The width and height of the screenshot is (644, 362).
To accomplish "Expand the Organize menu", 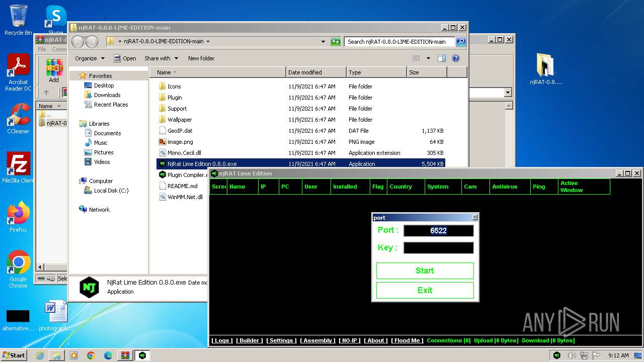I will (90, 58).
